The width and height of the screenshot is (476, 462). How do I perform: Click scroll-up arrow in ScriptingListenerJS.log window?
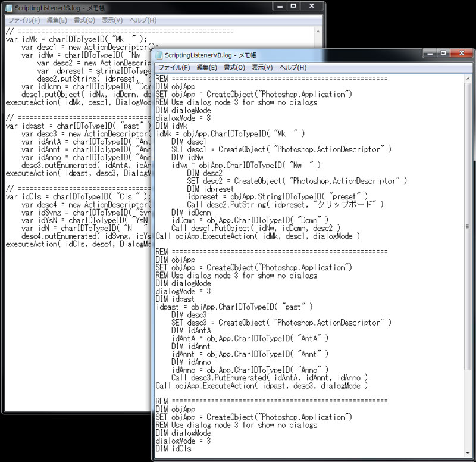[x=318, y=32]
